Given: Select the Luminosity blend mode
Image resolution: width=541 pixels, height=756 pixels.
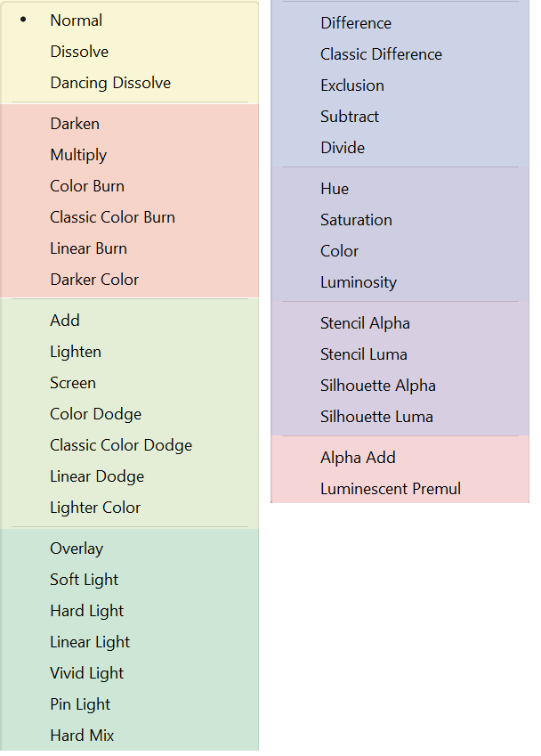Looking at the screenshot, I should click(x=359, y=282).
